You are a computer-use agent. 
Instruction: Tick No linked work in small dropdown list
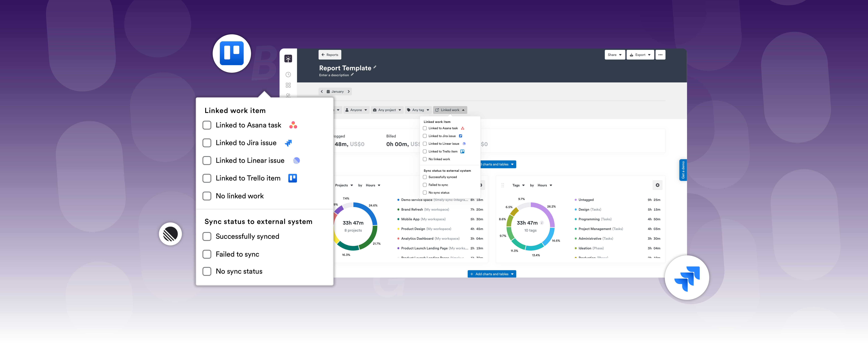click(x=425, y=159)
